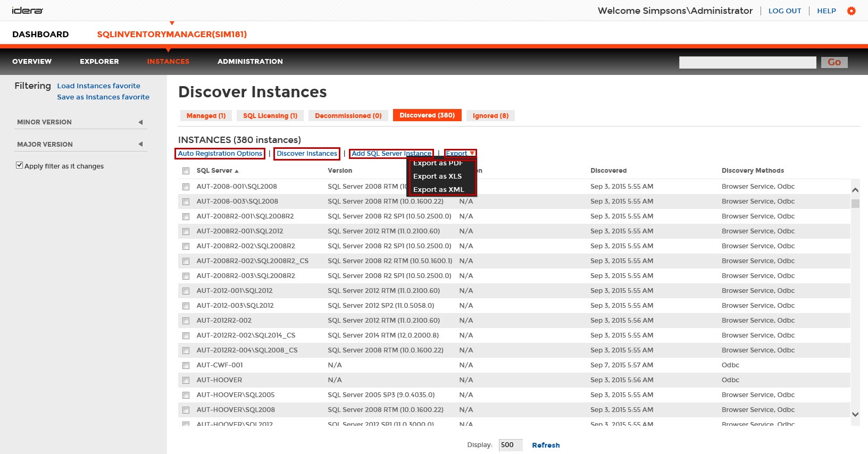Check the AUT-2012-001\SQL2012 row checkbox
The height and width of the screenshot is (454, 868).
coord(186,291)
